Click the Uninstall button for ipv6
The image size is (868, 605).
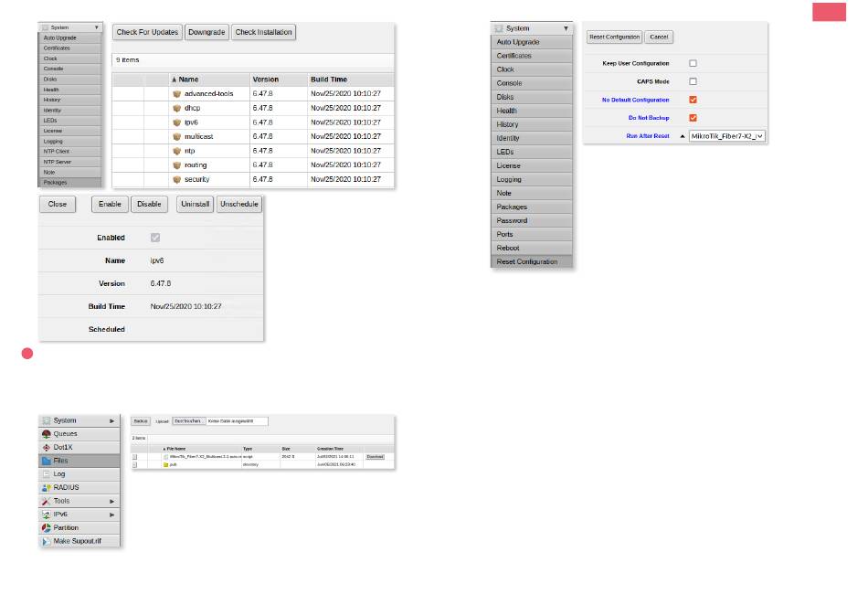coord(195,204)
